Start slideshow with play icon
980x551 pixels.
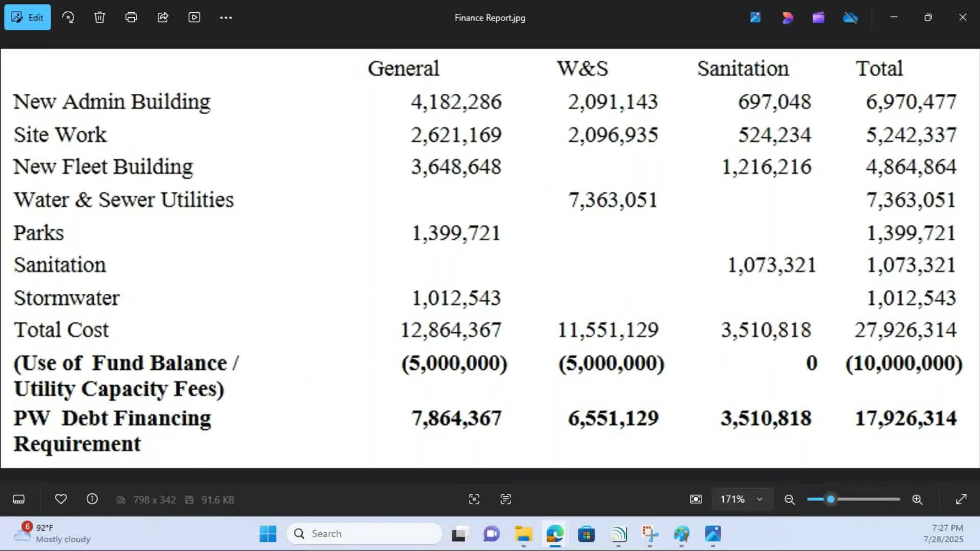point(194,17)
